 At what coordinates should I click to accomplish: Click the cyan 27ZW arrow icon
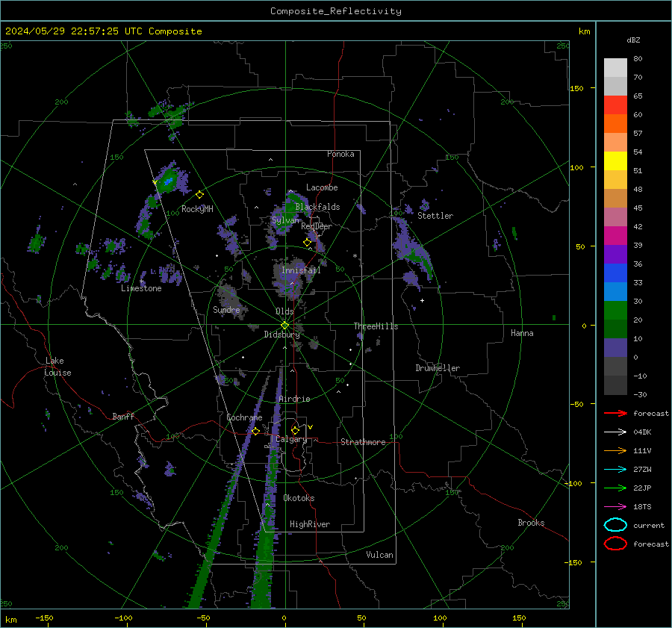[615, 470]
